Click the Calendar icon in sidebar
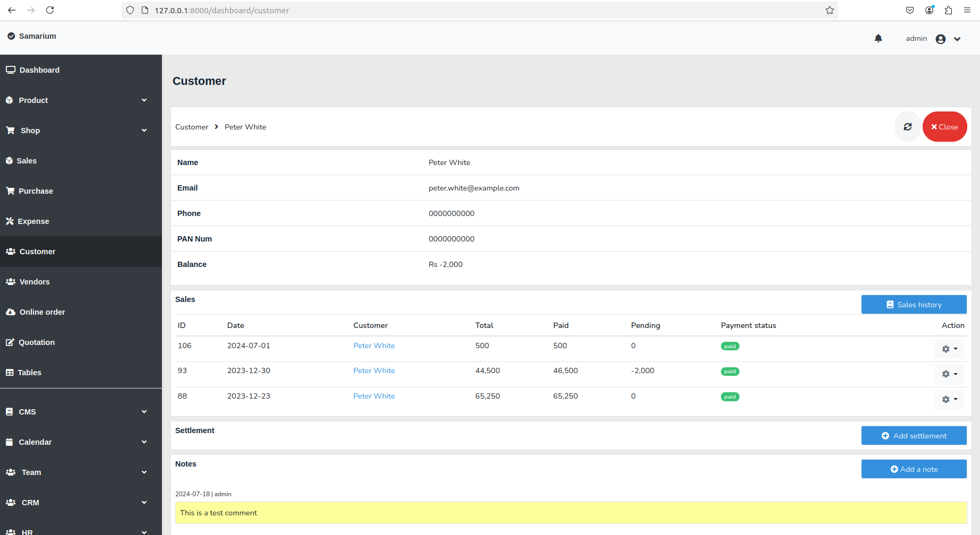The height and width of the screenshot is (535, 980). 10,442
